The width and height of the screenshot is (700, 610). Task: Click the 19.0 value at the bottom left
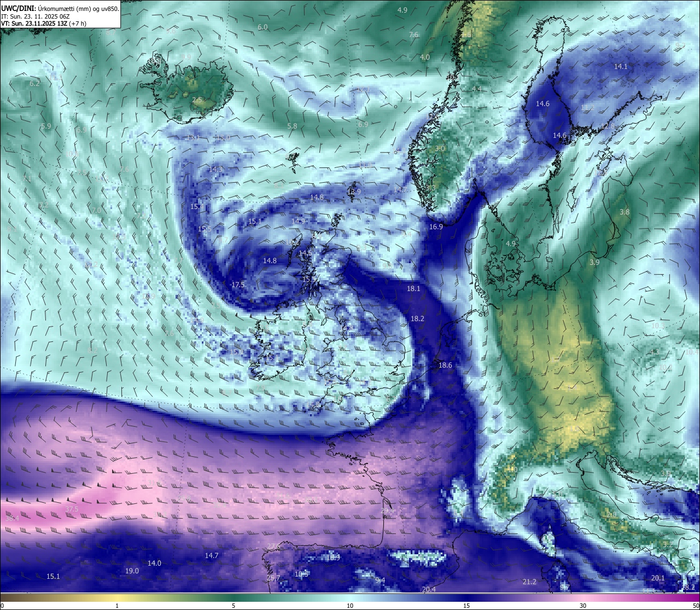[132, 571]
